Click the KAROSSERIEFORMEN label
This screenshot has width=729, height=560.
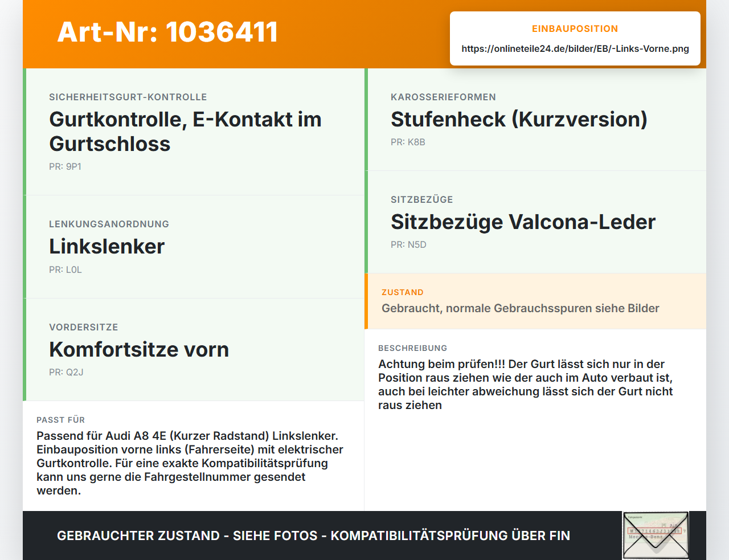coord(443,97)
